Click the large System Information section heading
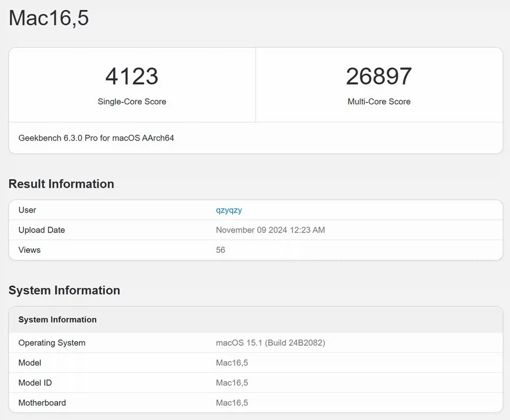The width and height of the screenshot is (510, 420). (64, 290)
